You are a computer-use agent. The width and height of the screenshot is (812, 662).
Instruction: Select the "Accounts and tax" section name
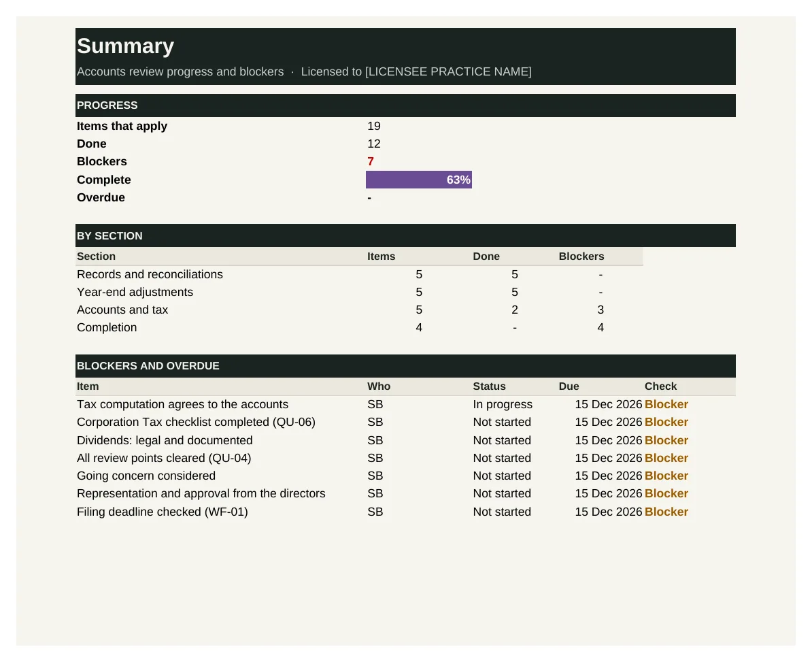pos(122,310)
